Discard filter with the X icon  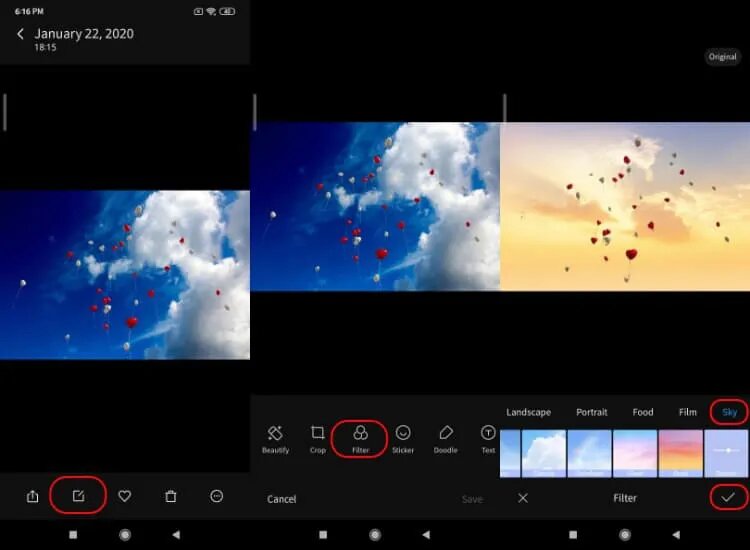coord(523,497)
